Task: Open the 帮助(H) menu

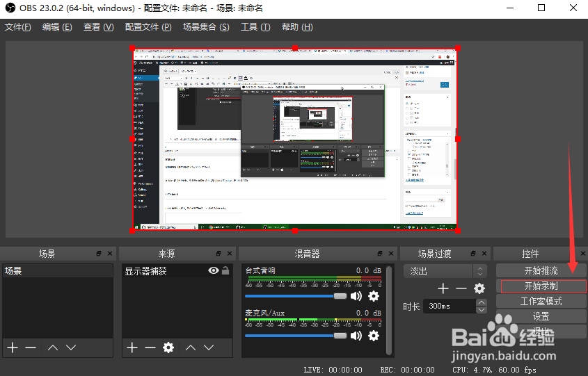Action: [x=297, y=27]
